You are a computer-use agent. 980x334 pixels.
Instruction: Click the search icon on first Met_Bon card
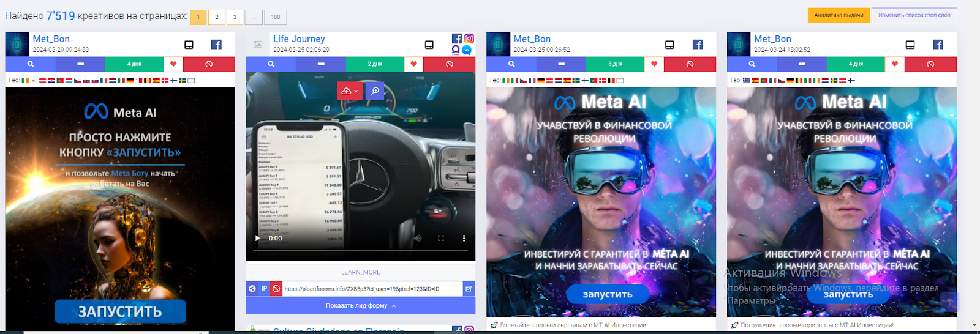click(x=31, y=64)
